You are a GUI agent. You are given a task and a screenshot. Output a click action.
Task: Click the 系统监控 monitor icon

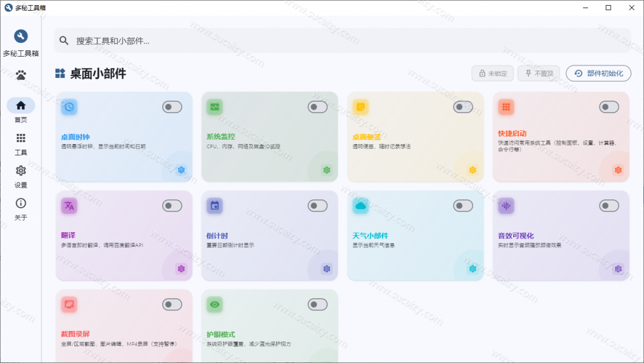tap(214, 107)
